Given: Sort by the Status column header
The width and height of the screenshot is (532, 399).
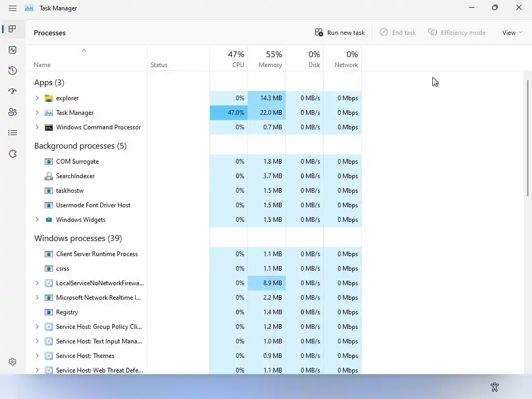Looking at the screenshot, I should point(179,58).
